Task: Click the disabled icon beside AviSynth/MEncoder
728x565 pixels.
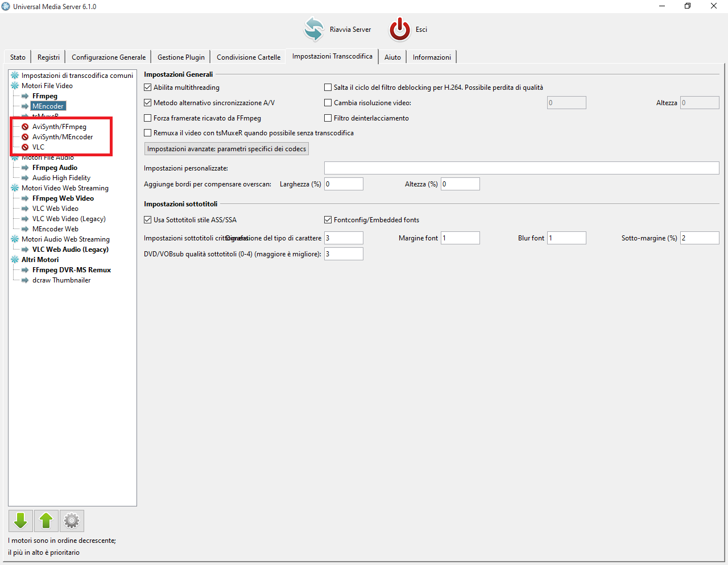Action: point(25,137)
